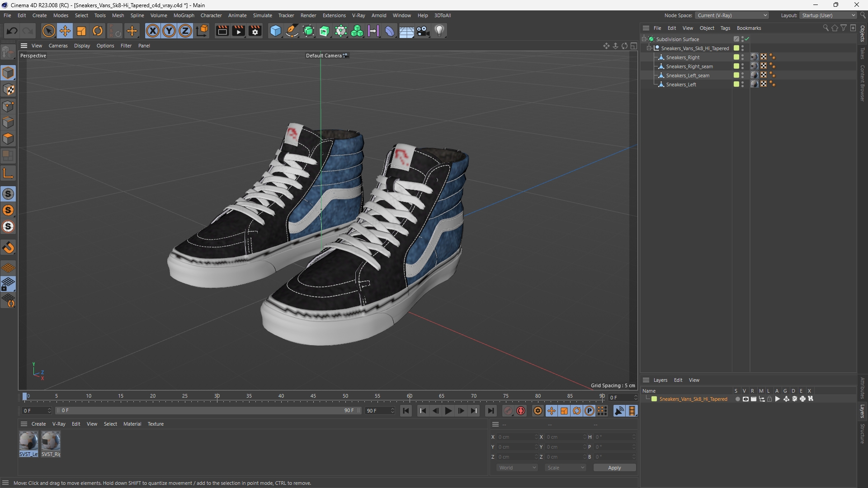This screenshot has width=868, height=488.
Task: Collapse Sneakers_Vans_Sk8_Hi_Tapered object node
Action: coord(649,48)
